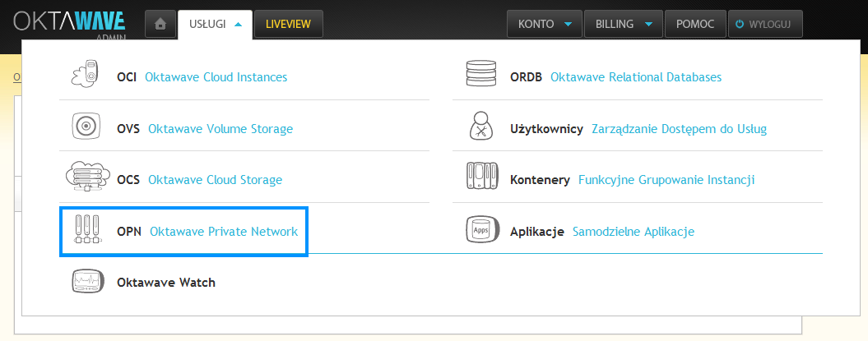Click the OCI label
868x341 pixels.
coord(127,77)
